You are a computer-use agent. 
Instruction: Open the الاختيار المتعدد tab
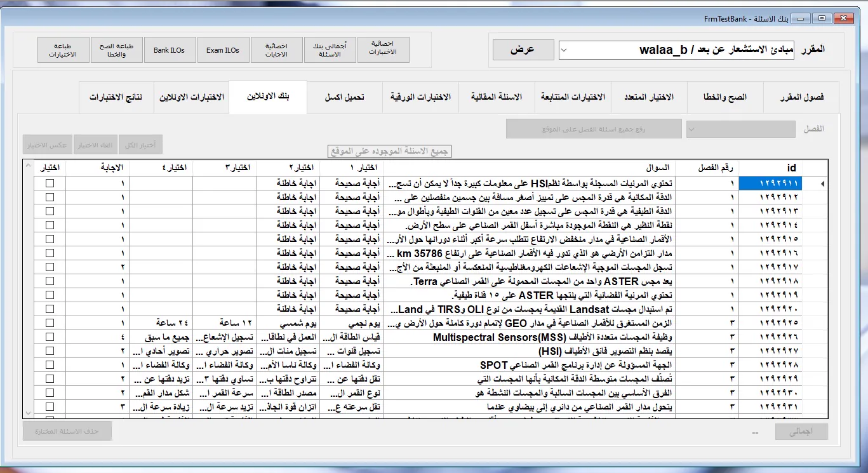pyautogui.click(x=649, y=98)
